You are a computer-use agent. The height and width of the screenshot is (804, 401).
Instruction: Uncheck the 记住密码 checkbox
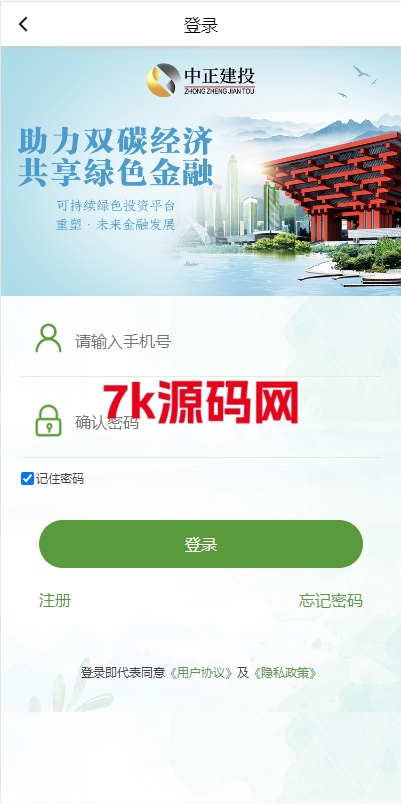(x=27, y=478)
